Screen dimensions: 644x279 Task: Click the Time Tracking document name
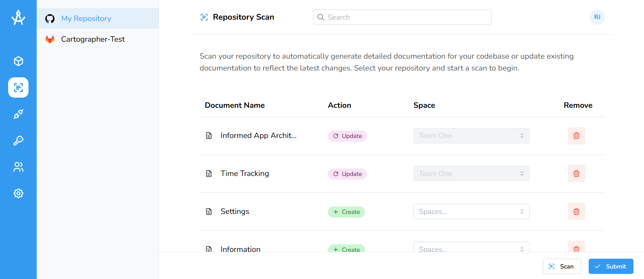click(245, 174)
